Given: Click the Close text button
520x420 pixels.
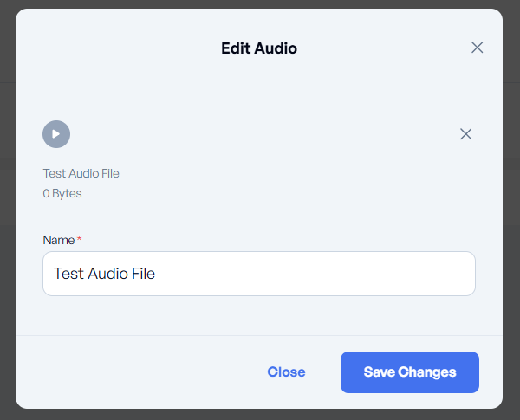Looking at the screenshot, I should tap(286, 372).
